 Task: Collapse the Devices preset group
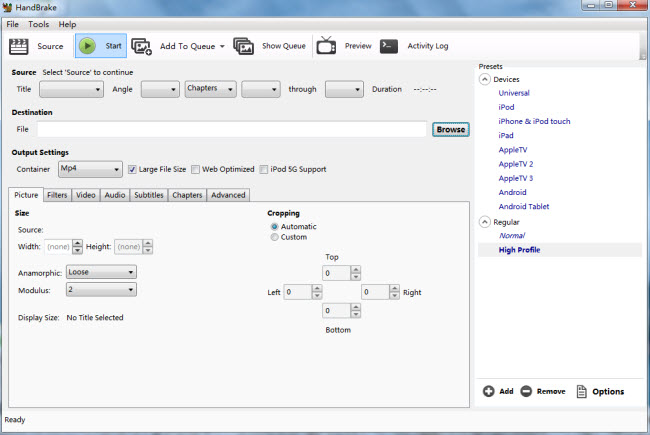(486, 79)
